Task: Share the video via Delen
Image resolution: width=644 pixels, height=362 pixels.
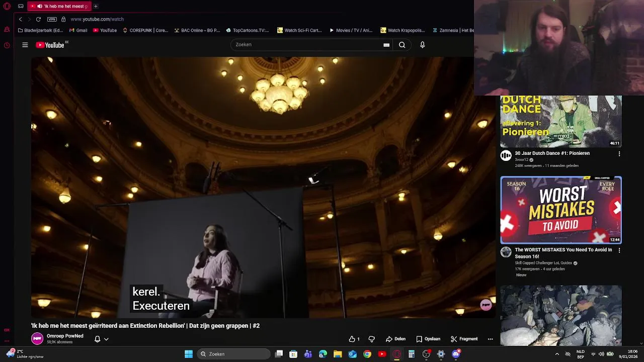Action: [395, 339]
